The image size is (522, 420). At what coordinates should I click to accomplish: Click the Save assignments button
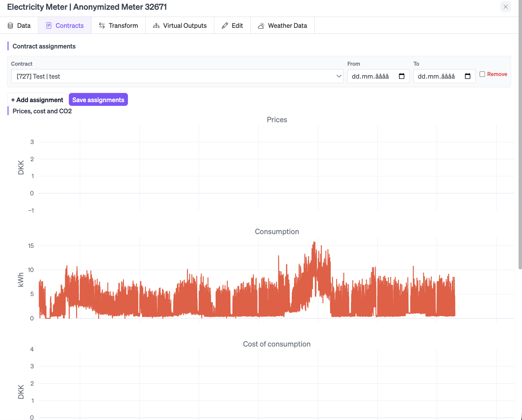98,100
